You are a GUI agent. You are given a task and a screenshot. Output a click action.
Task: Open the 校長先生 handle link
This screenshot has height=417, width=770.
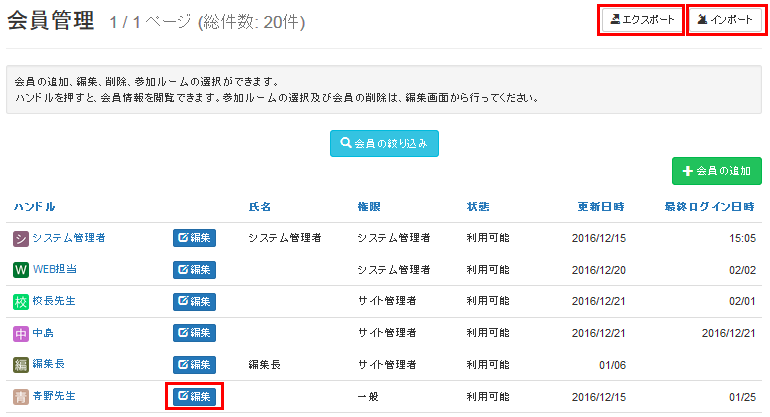tap(54, 301)
